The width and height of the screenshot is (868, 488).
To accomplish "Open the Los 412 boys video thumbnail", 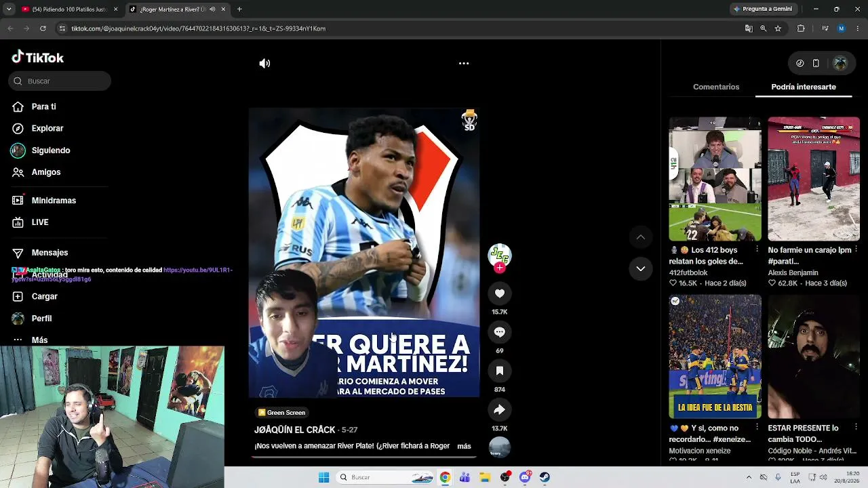I will point(715,179).
